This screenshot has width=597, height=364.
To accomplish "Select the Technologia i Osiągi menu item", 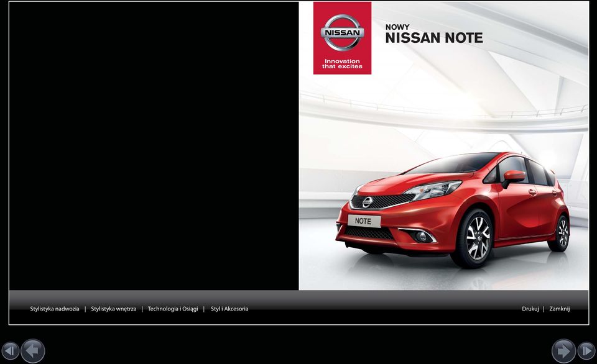I will (173, 309).
